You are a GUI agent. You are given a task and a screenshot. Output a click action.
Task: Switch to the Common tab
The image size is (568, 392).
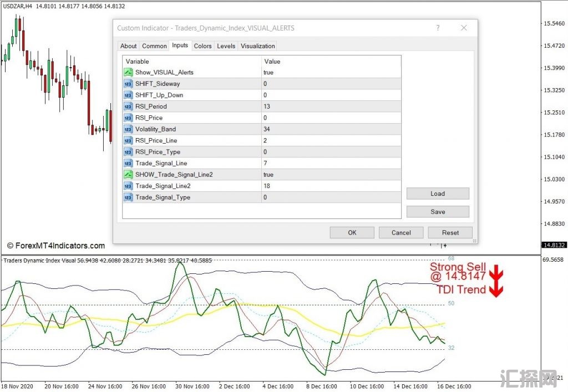tap(154, 46)
